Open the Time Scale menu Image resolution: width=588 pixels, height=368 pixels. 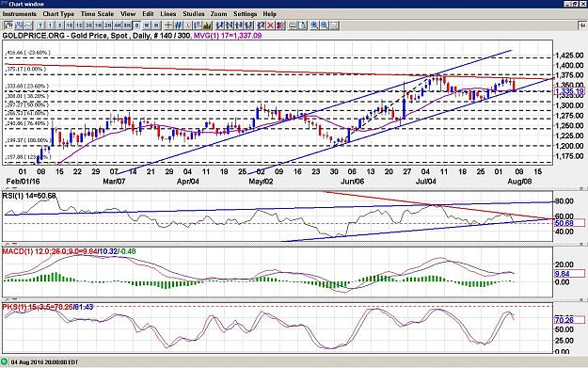point(97,14)
